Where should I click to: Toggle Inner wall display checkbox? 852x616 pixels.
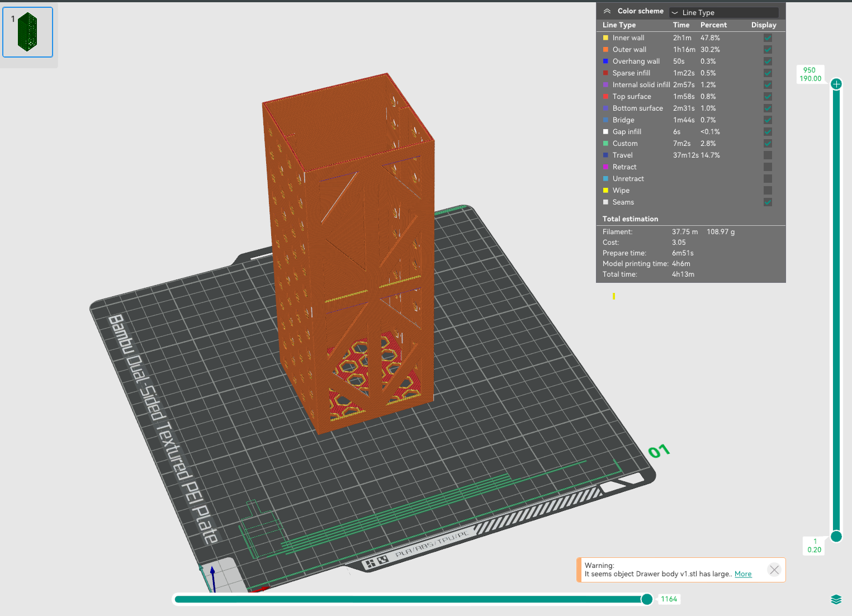(768, 38)
